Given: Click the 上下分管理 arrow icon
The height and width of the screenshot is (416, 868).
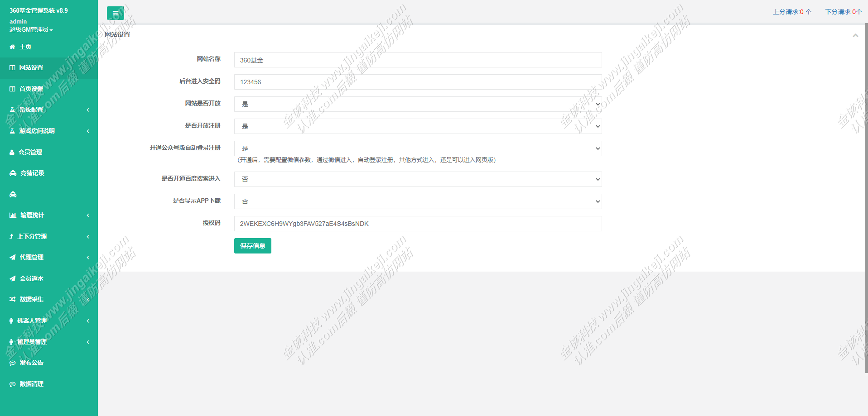Looking at the screenshot, I should pyautogui.click(x=11, y=236).
